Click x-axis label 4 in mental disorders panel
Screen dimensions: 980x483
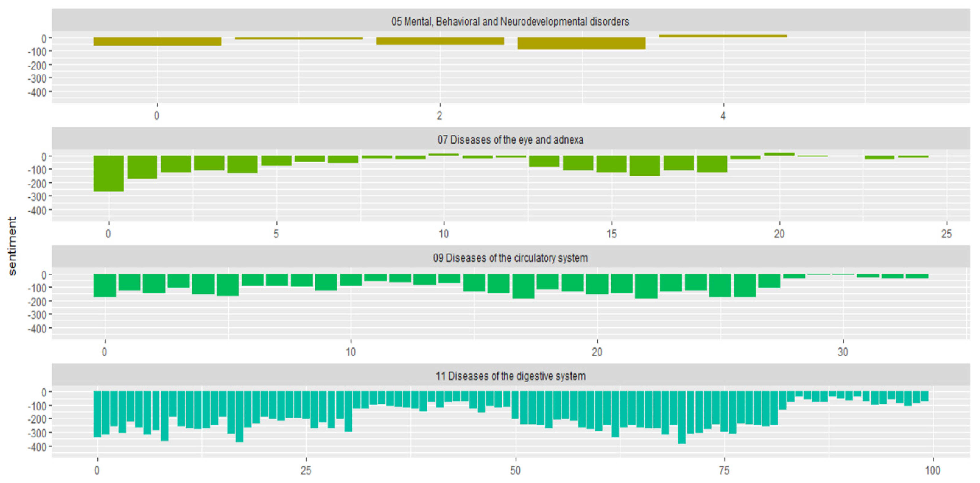click(x=723, y=116)
